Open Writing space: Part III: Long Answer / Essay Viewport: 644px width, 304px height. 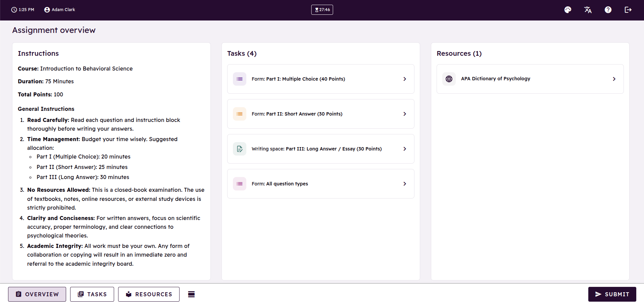point(321,149)
